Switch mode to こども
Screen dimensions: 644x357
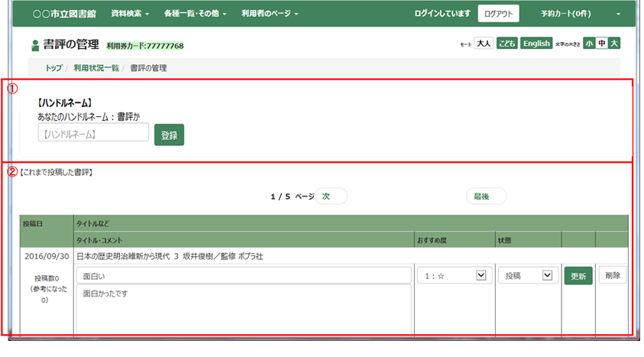click(x=506, y=44)
